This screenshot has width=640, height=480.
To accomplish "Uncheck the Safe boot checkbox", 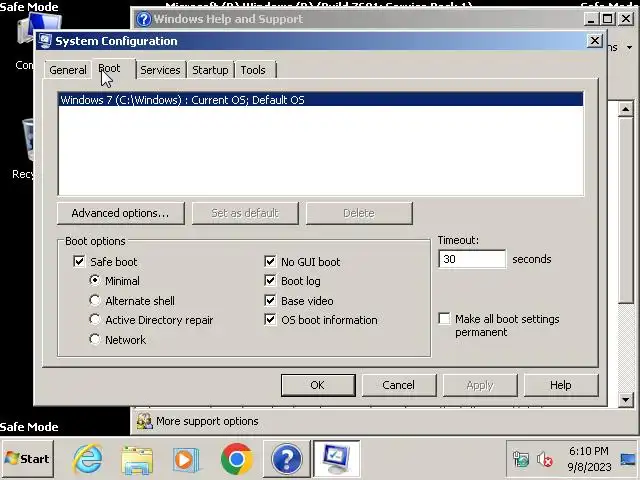I will [79, 261].
